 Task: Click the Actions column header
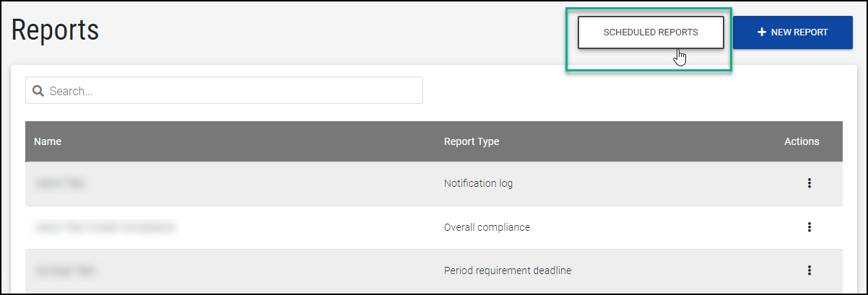tap(802, 141)
